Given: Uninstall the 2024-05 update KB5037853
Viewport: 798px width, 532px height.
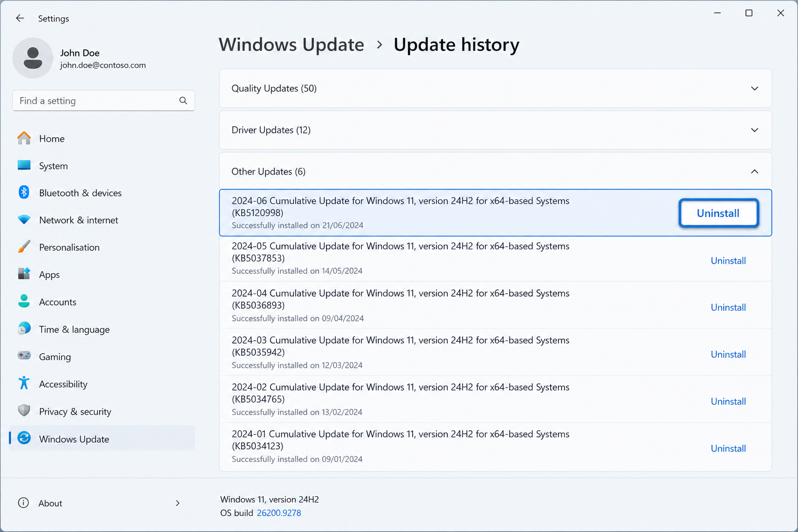Looking at the screenshot, I should pyautogui.click(x=728, y=261).
